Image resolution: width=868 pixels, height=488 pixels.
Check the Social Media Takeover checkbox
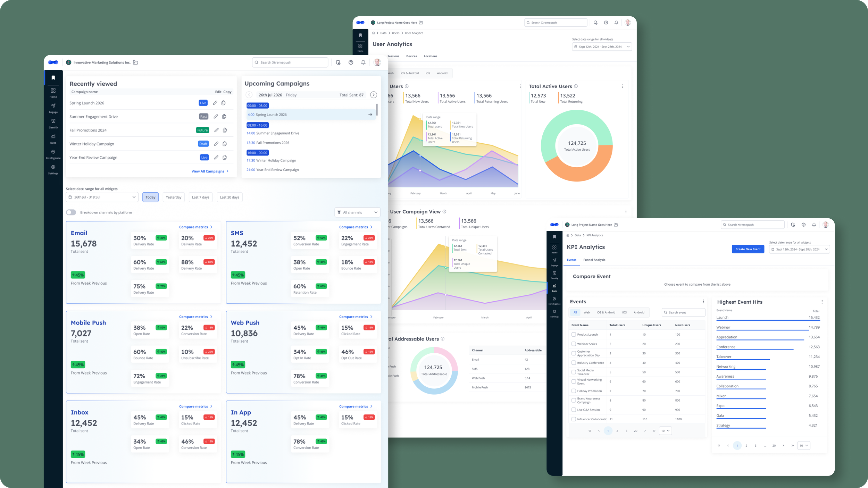tap(574, 372)
